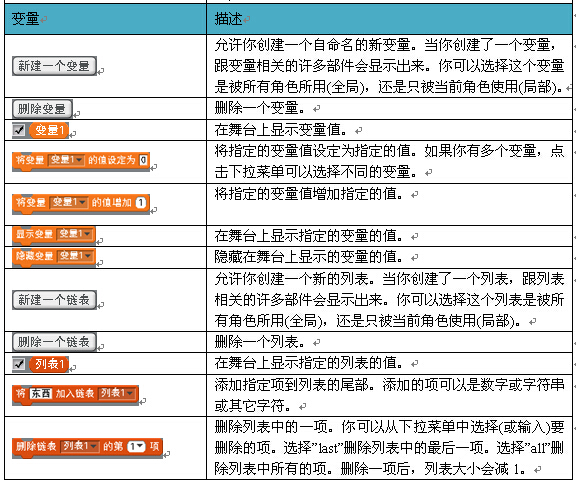Select the 将变量 的值增加 block
The image size is (576, 480).
pos(81,203)
